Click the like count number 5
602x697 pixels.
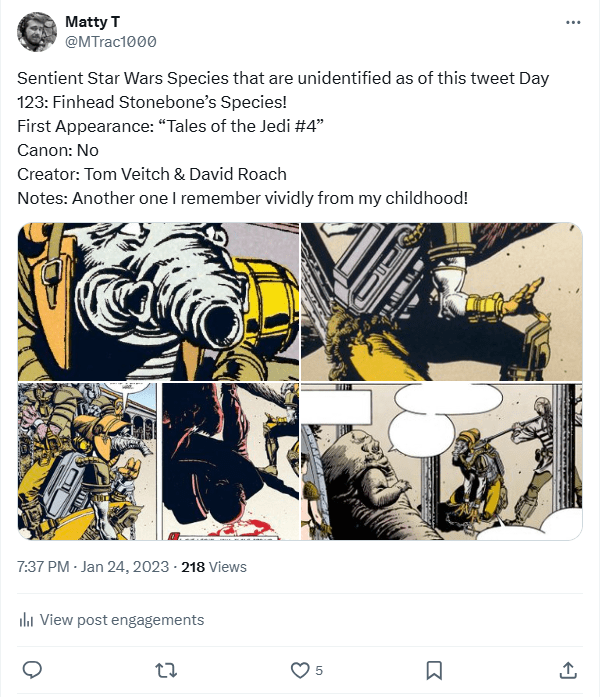pos(319,669)
